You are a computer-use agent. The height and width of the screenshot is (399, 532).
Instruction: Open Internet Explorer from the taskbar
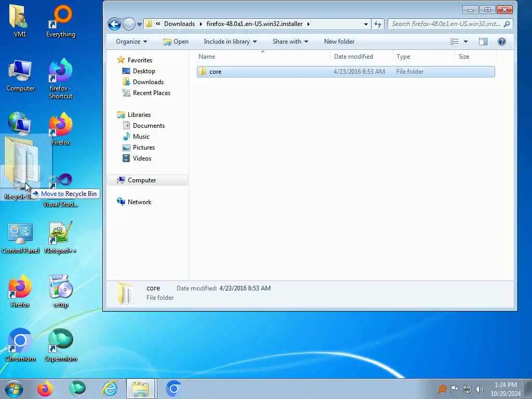(110, 389)
